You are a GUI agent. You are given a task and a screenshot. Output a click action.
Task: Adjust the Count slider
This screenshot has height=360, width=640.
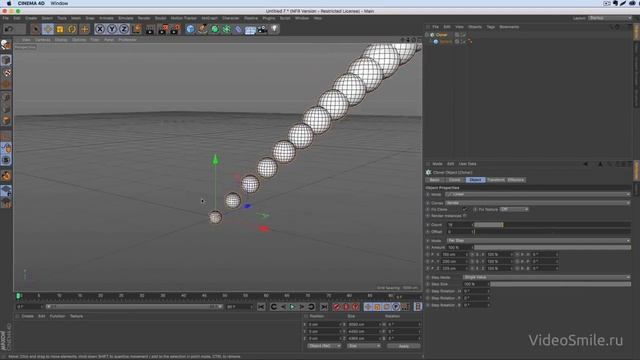tap(552, 224)
